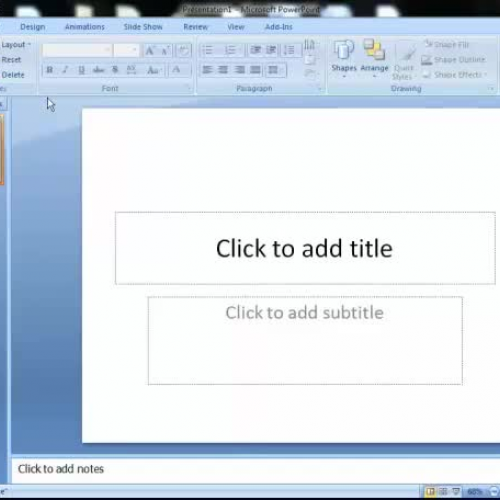Center the text
This screenshot has width=500, height=500.
pos(223,70)
